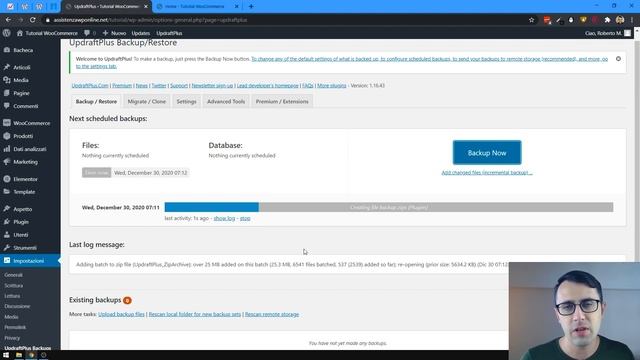Image resolution: width=640 pixels, height=360 pixels.
Task: Click the WooCommerce sidebar icon
Action: (x=7, y=123)
